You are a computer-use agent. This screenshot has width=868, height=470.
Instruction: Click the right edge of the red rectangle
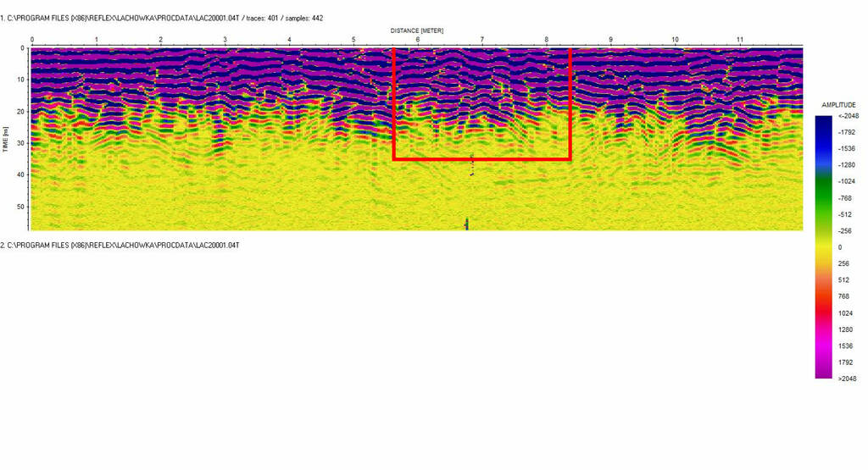click(570, 102)
